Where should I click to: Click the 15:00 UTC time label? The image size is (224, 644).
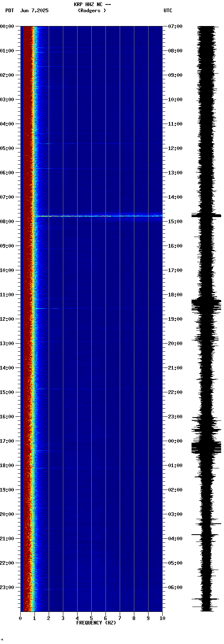(x=175, y=222)
